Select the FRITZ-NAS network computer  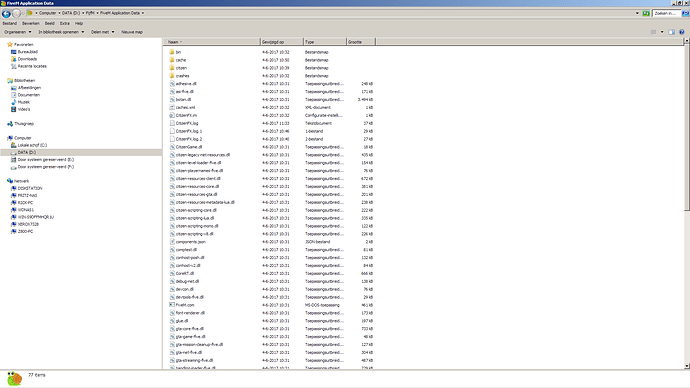[24, 196]
